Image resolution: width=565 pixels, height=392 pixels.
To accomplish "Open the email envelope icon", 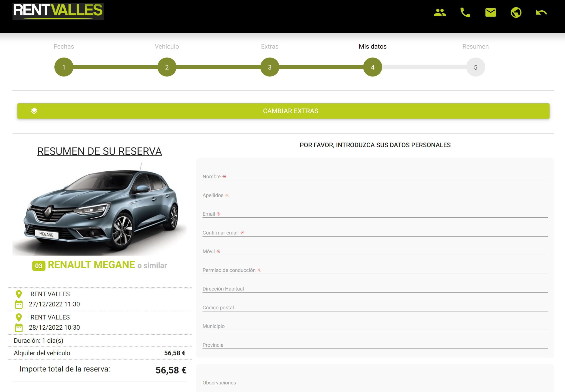I will pos(490,12).
